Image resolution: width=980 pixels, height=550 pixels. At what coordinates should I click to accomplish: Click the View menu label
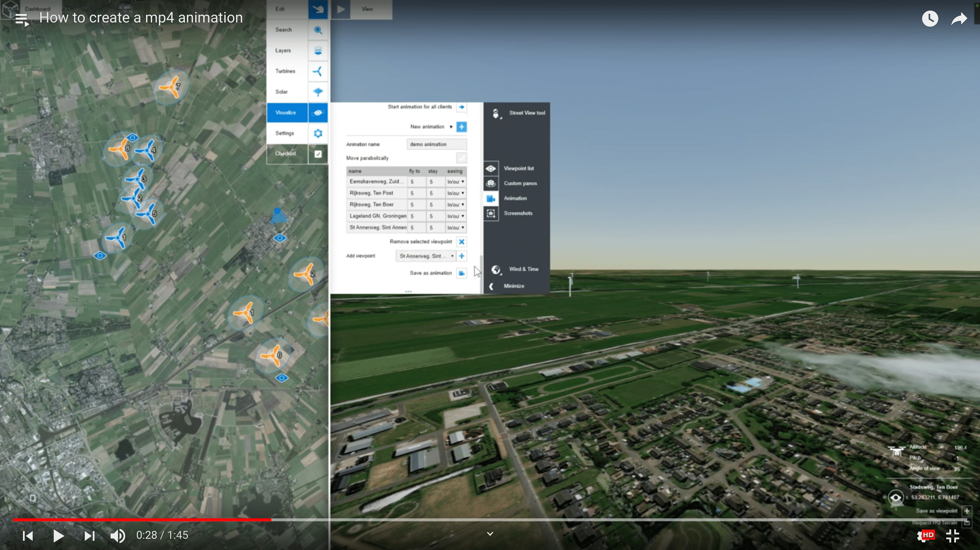coord(367,9)
